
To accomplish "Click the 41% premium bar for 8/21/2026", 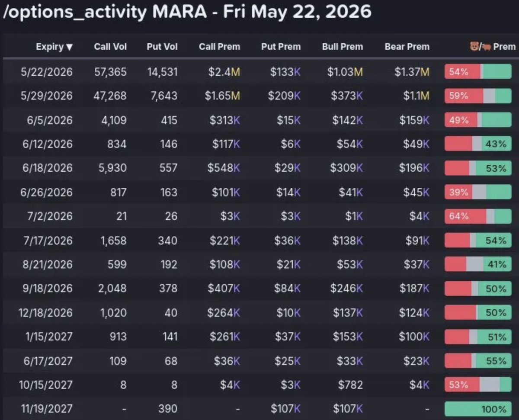I will pyautogui.click(x=478, y=264).
